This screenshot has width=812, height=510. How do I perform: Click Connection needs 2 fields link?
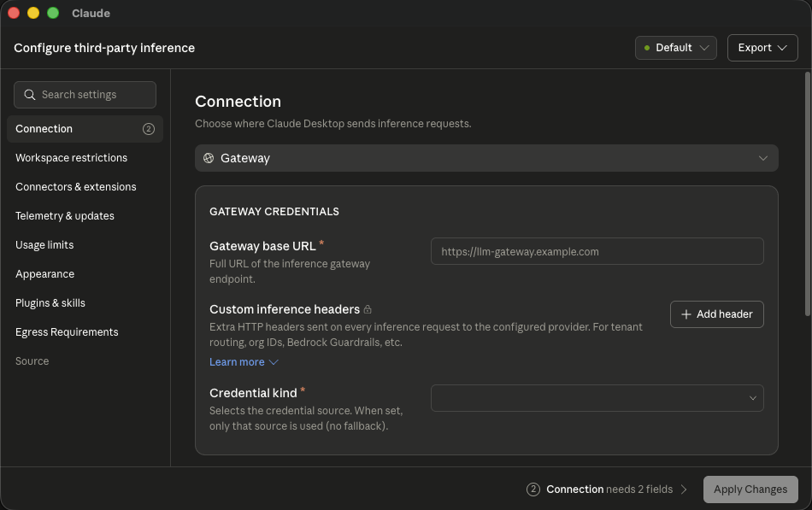coord(609,489)
